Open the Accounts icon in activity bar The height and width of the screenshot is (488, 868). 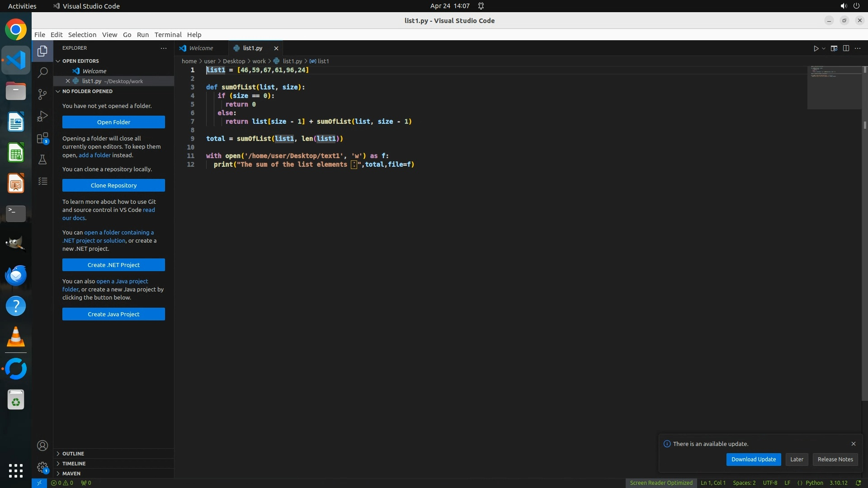(x=42, y=446)
